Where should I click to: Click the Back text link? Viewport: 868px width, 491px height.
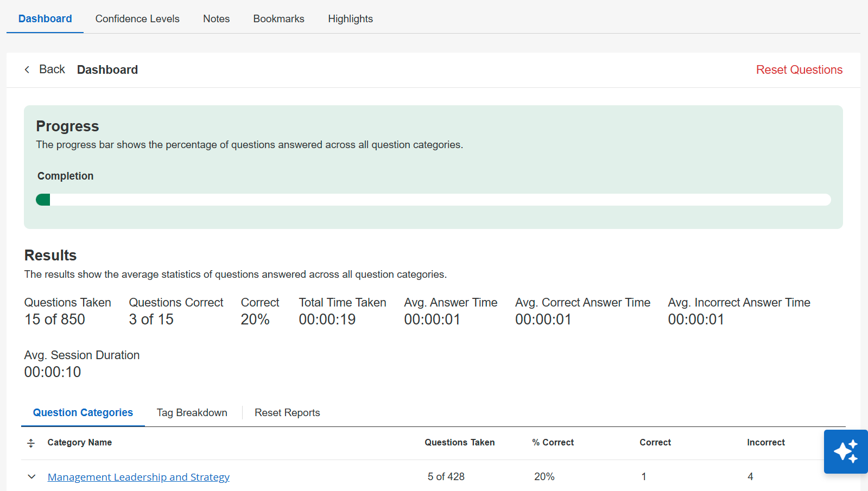point(52,69)
